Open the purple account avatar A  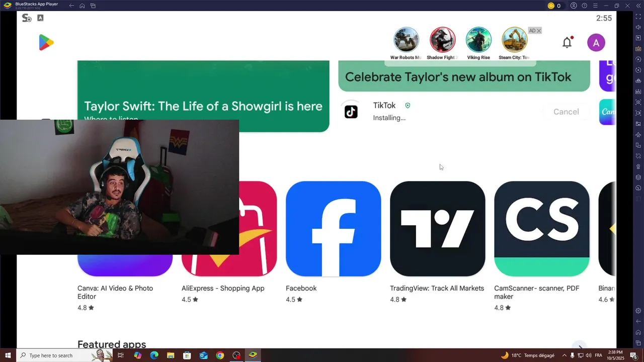click(x=596, y=43)
